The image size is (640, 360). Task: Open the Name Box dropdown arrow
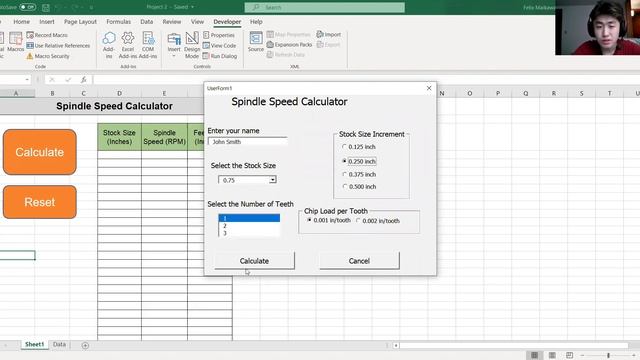point(27,80)
